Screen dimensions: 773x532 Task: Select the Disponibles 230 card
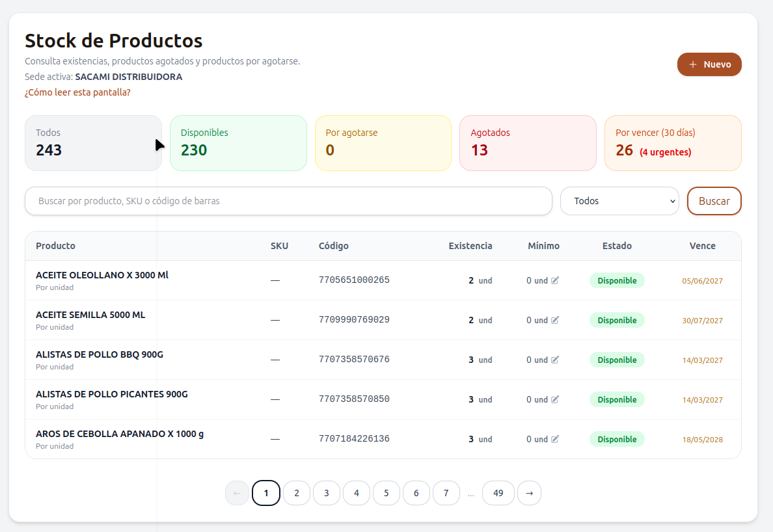point(238,143)
